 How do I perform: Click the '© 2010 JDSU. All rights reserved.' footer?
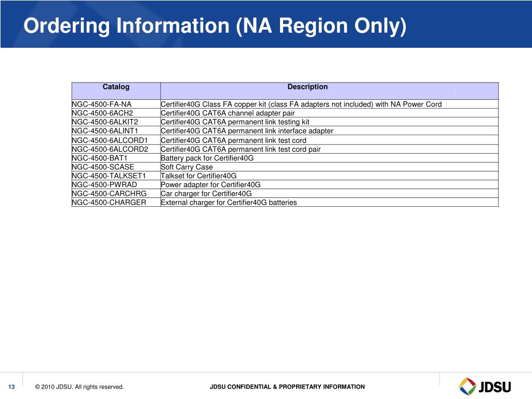tap(79, 387)
